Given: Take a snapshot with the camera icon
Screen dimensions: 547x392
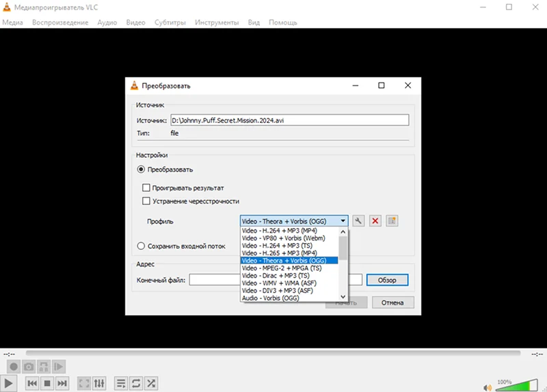Looking at the screenshot, I should coord(29,367).
